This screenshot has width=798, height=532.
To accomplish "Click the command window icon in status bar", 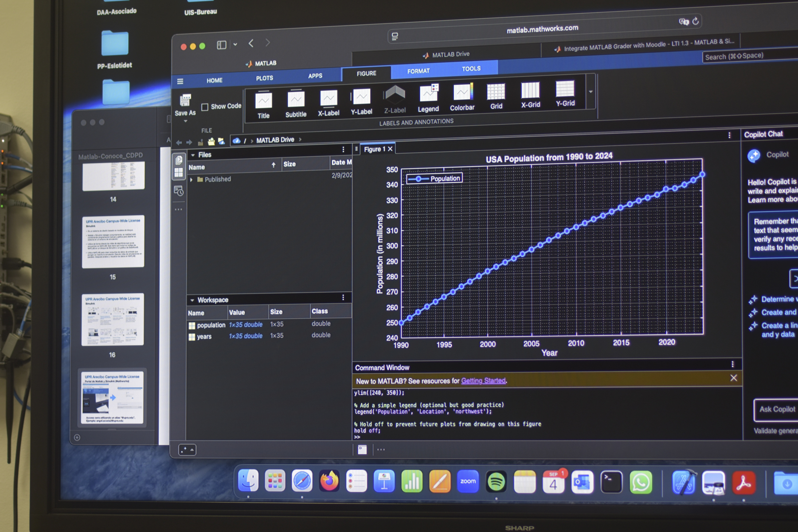I will pos(362,450).
